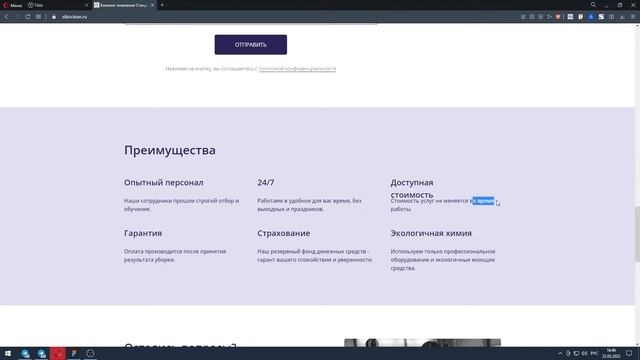
Task: Open tab search magnifier in title bar
Action: pos(593,5)
